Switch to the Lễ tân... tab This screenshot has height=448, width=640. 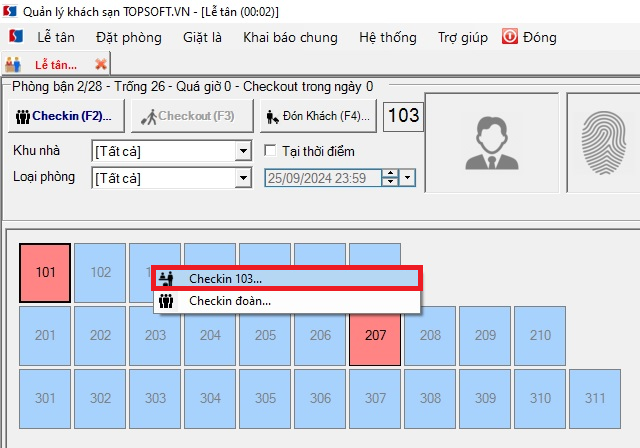pos(56,64)
